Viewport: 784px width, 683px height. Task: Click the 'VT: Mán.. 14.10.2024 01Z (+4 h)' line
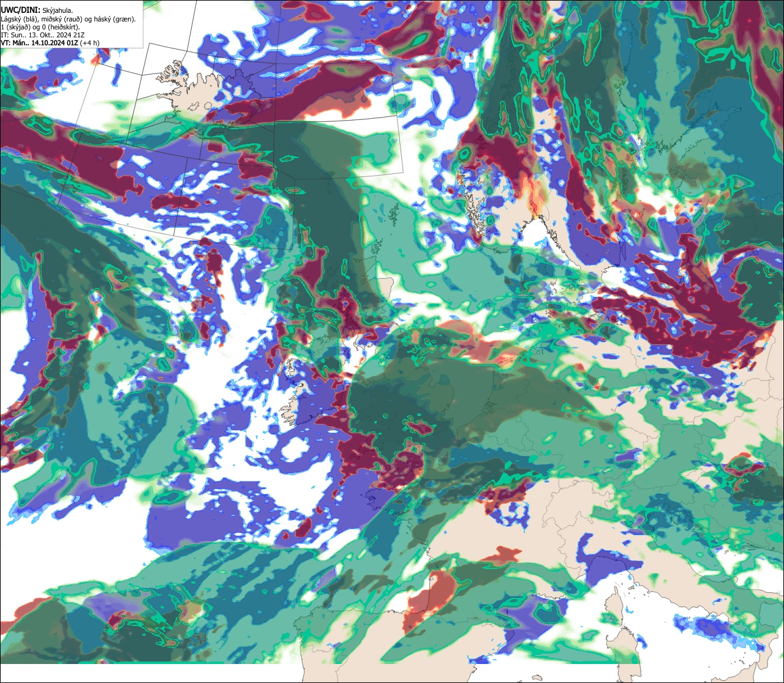(x=50, y=43)
